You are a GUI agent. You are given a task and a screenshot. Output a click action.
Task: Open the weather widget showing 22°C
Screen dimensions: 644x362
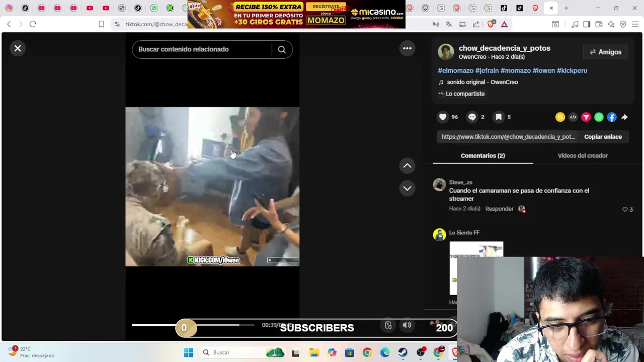tap(31, 352)
